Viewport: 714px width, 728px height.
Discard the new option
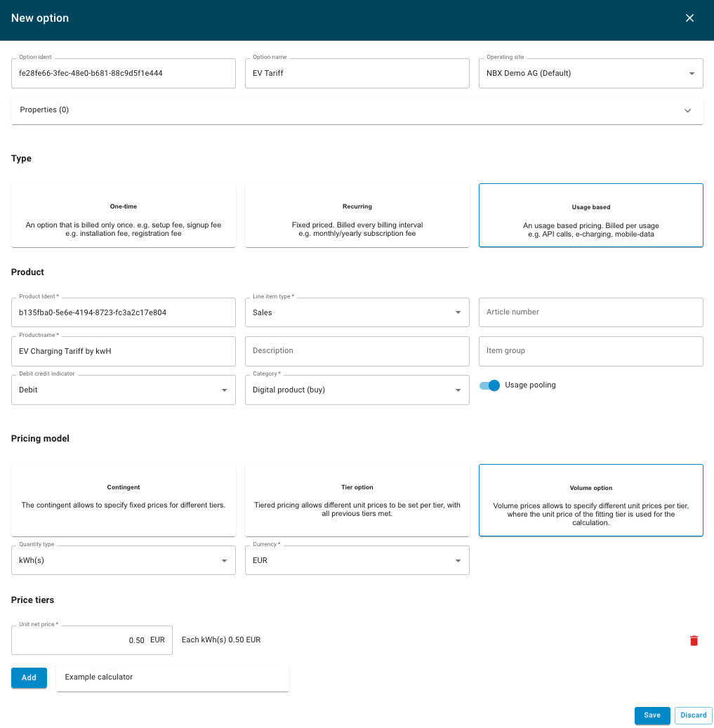[693, 715]
